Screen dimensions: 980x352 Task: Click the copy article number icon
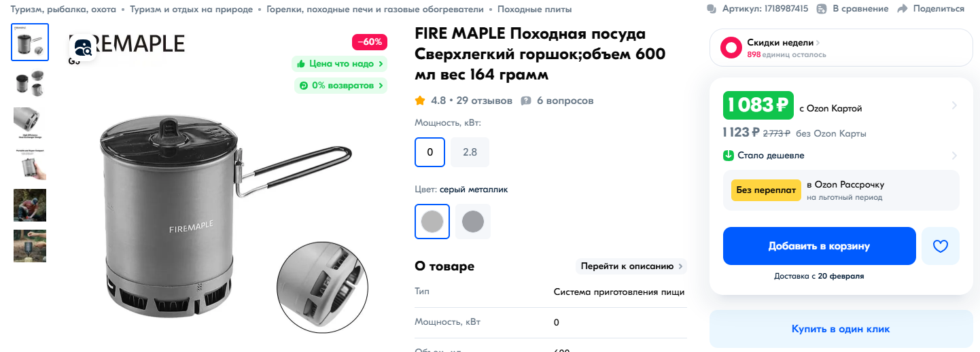(712, 9)
